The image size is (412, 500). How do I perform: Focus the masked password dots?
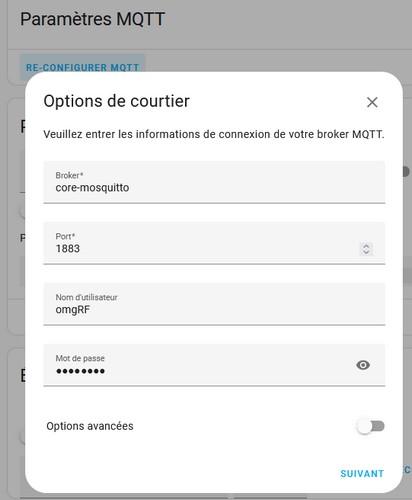(80, 371)
